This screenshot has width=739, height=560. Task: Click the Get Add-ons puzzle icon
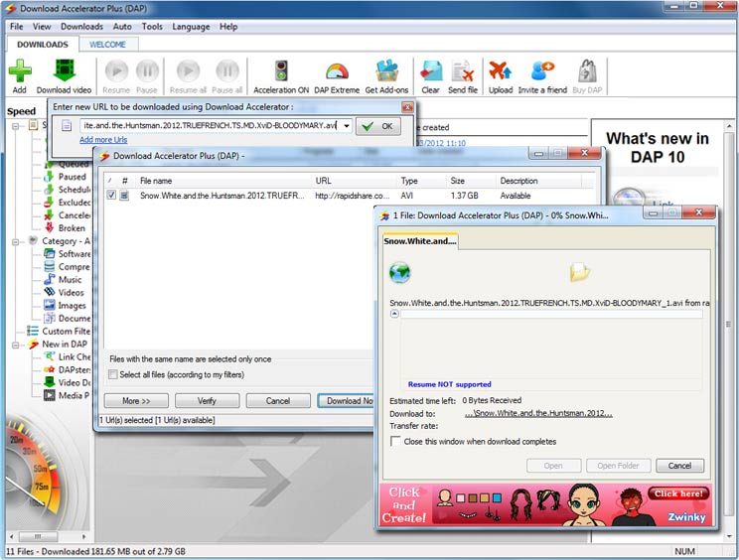(x=387, y=71)
